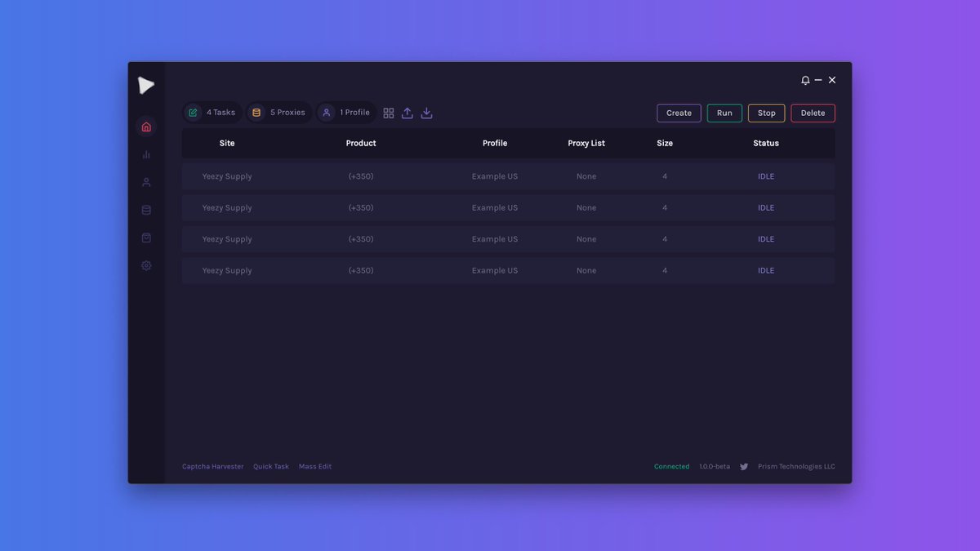The image size is (980, 551).
Task: Click the upload tasks icon
Action: pos(408,113)
